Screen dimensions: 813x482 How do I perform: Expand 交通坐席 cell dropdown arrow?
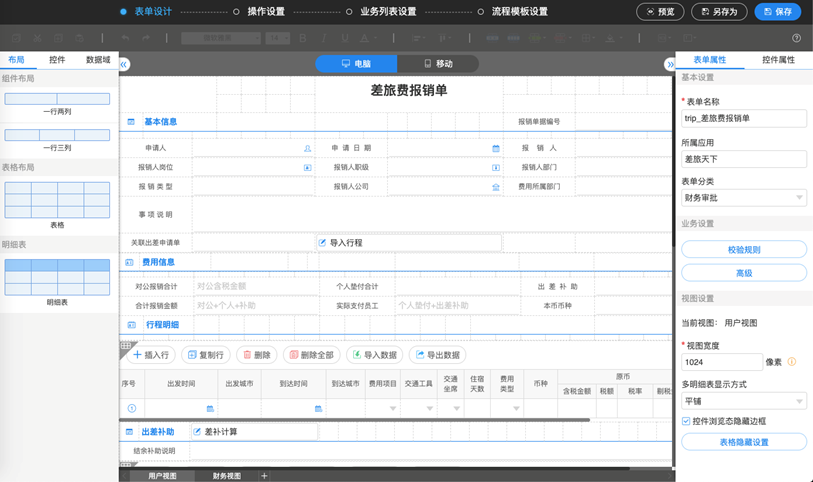pos(457,408)
